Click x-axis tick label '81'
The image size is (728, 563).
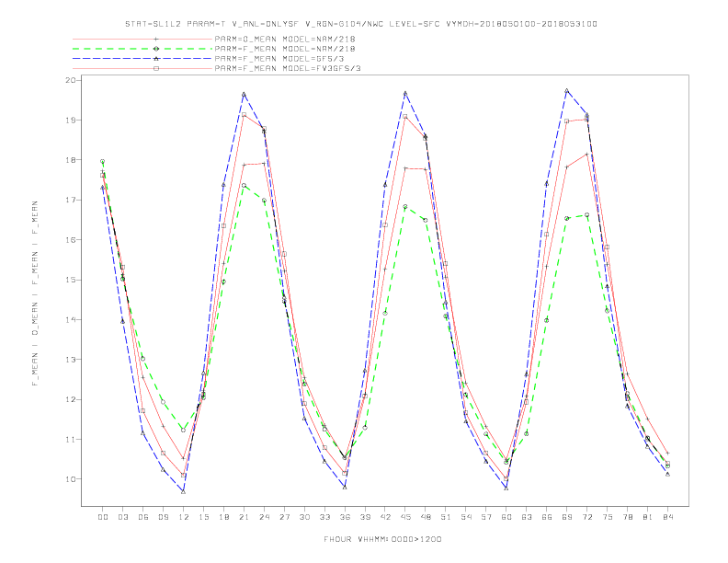tap(647, 517)
